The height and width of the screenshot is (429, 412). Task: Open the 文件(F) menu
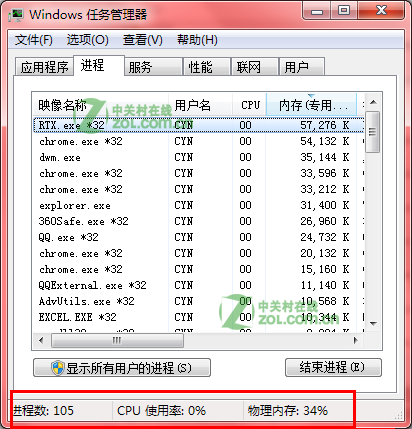(x=34, y=40)
